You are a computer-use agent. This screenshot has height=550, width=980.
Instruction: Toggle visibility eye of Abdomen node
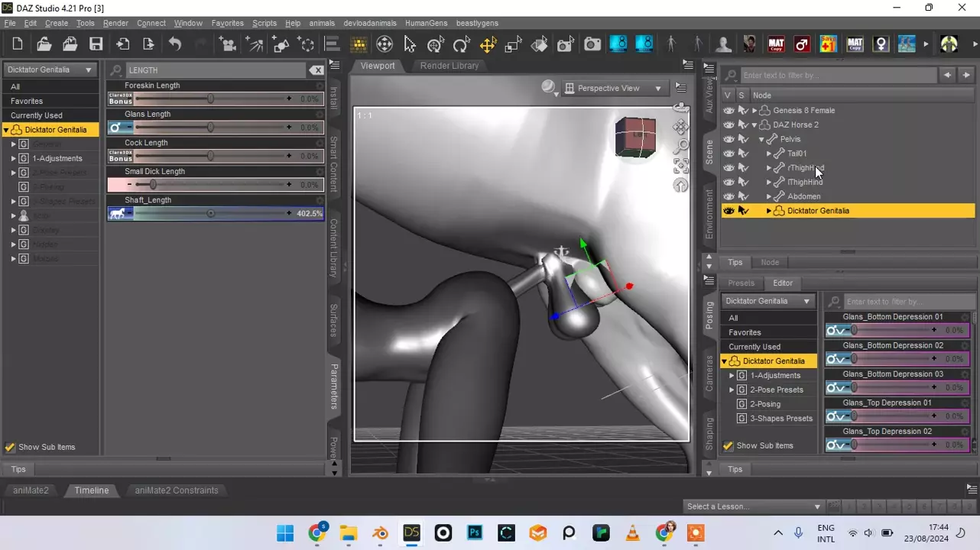[x=729, y=196]
